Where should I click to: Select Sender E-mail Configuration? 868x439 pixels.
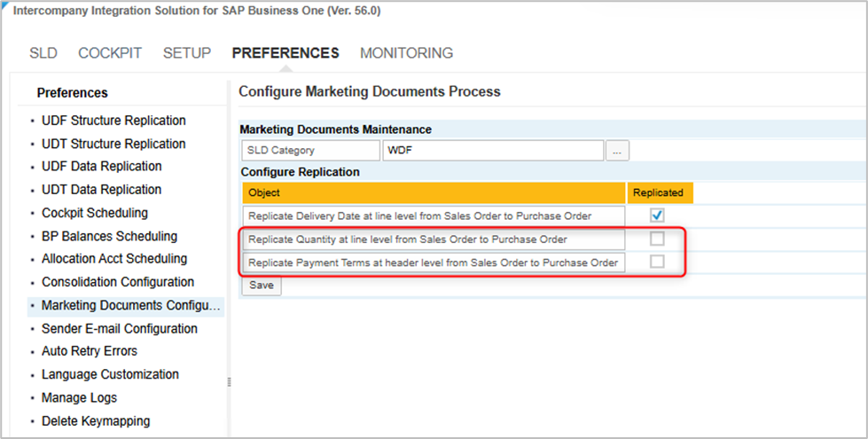120,328
